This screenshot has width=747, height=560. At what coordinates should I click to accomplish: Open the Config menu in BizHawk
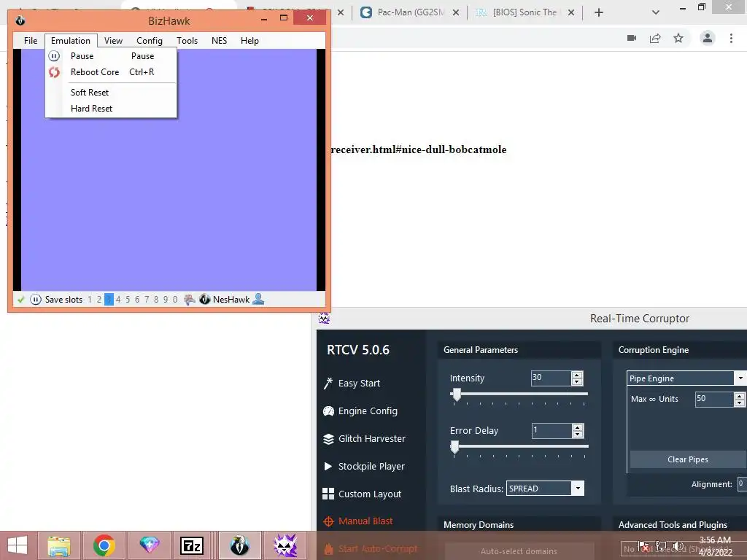click(150, 41)
